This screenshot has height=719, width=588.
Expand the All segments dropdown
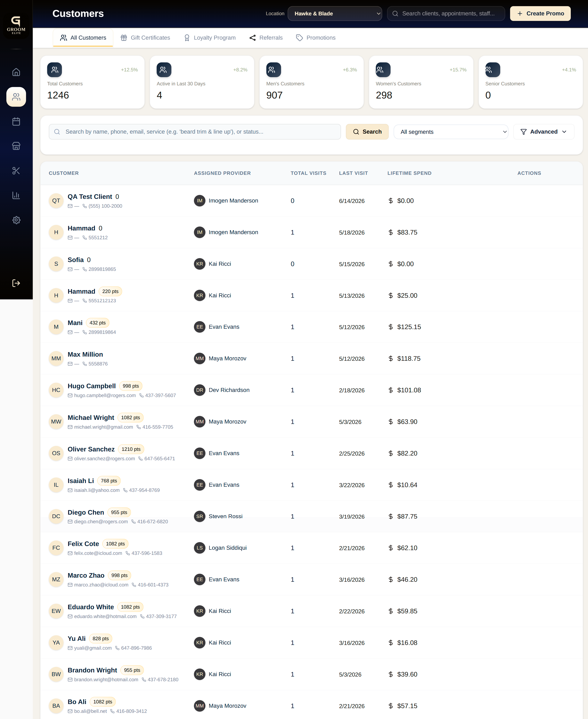click(451, 132)
